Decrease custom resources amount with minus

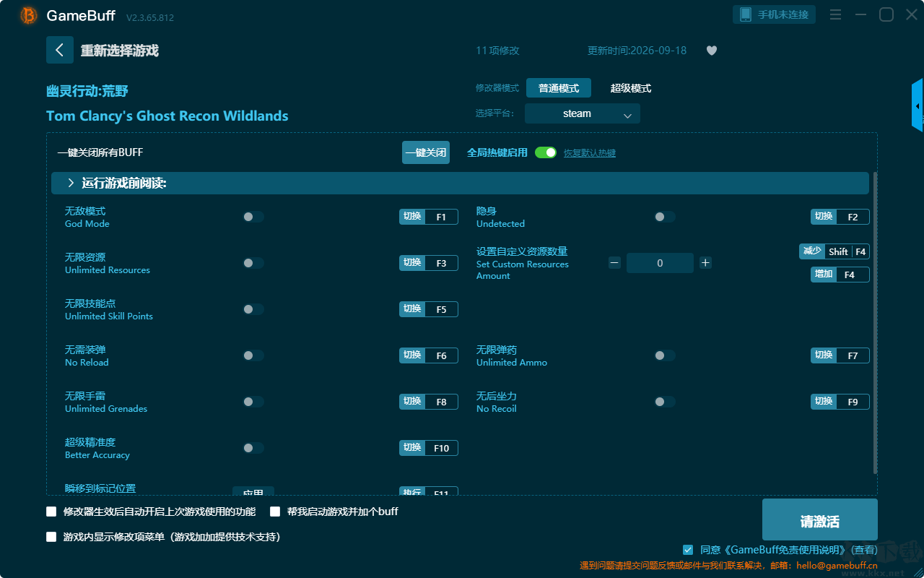[x=614, y=263]
